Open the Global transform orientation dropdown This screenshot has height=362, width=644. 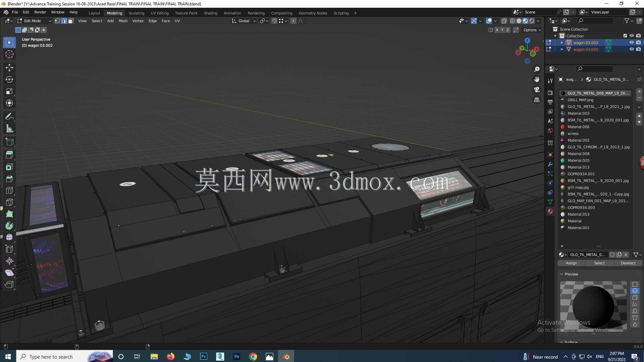coord(244,21)
